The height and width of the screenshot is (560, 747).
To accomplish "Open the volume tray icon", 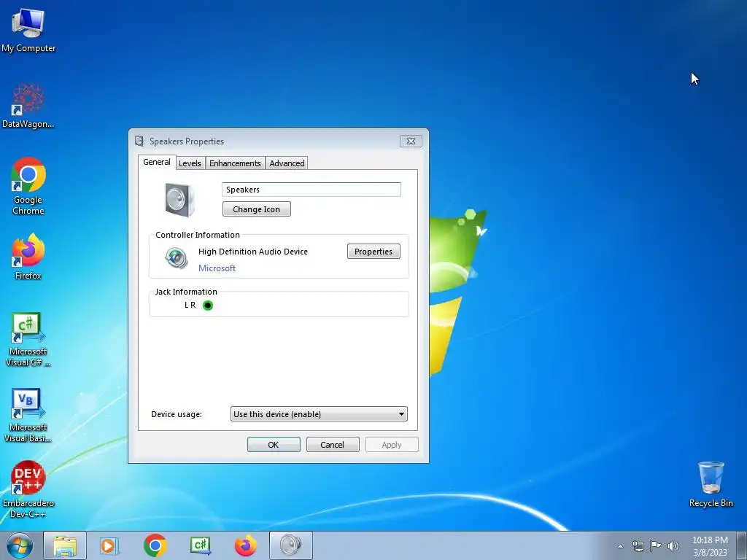I will click(673, 546).
